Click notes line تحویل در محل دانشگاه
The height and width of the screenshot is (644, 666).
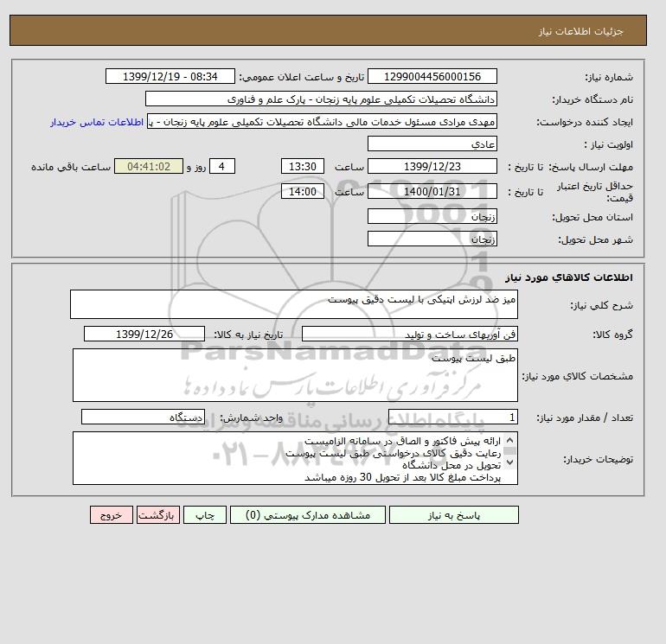[x=451, y=465]
